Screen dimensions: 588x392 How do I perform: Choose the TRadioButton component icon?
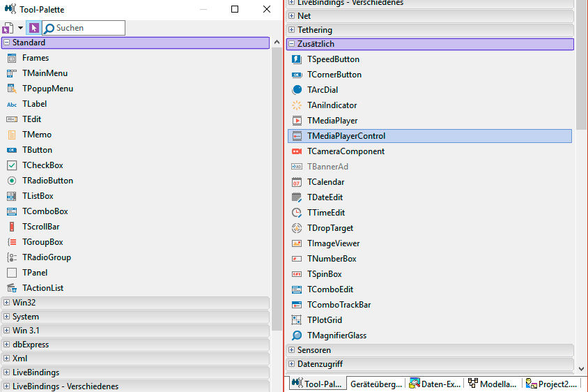click(12, 181)
